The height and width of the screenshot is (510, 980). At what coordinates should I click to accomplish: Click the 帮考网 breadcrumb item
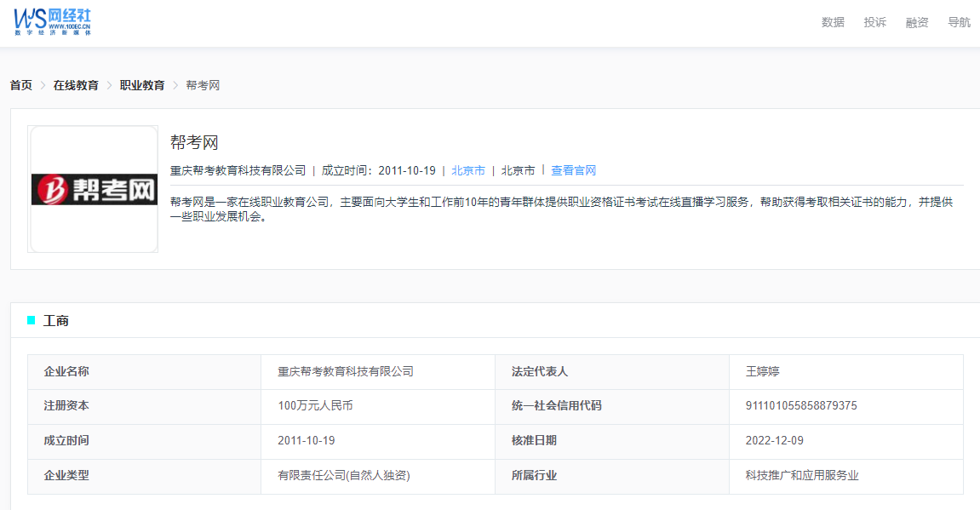click(203, 85)
